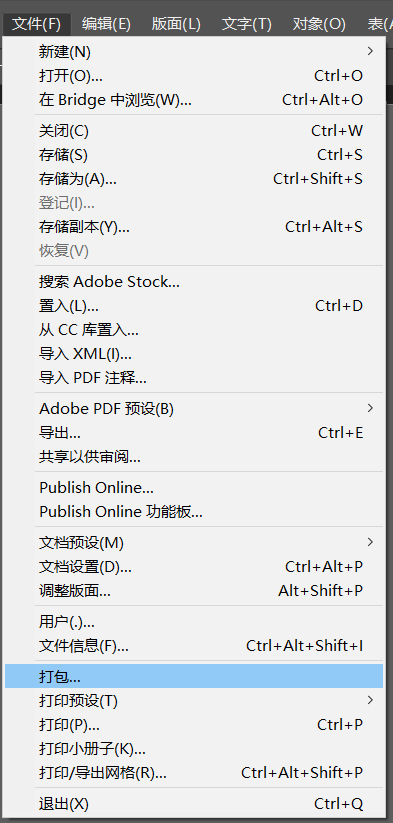Open the 编辑(E) menu

(x=107, y=24)
